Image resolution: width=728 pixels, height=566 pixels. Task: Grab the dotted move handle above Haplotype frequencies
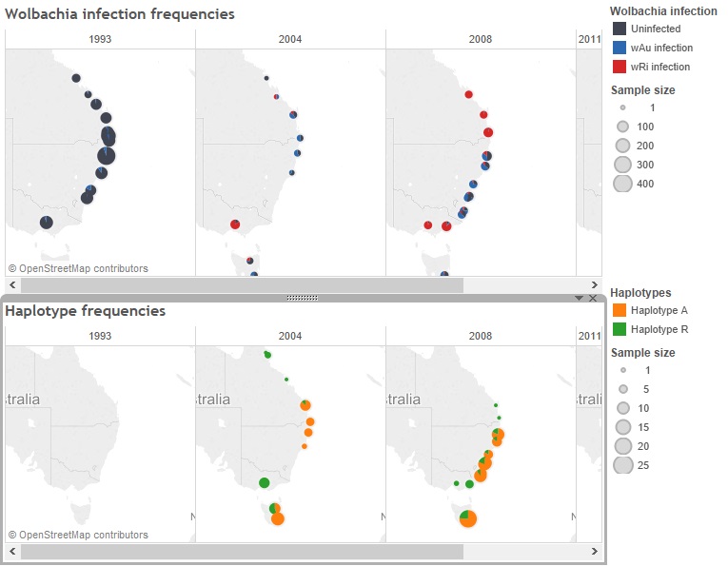point(302,298)
